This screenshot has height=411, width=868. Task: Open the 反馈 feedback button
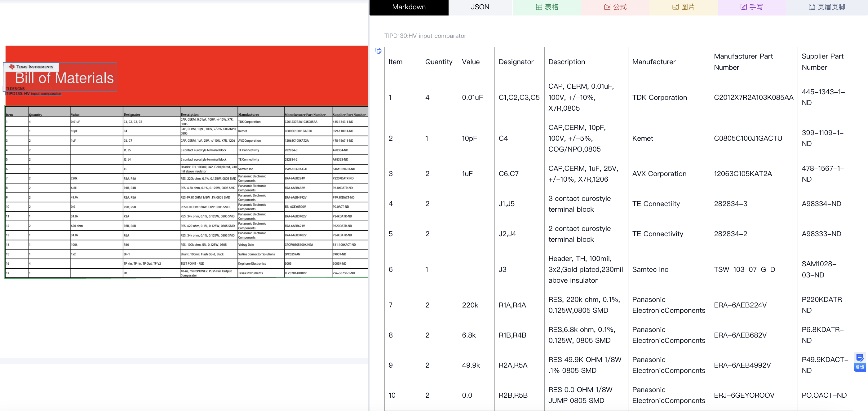click(860, 362)
